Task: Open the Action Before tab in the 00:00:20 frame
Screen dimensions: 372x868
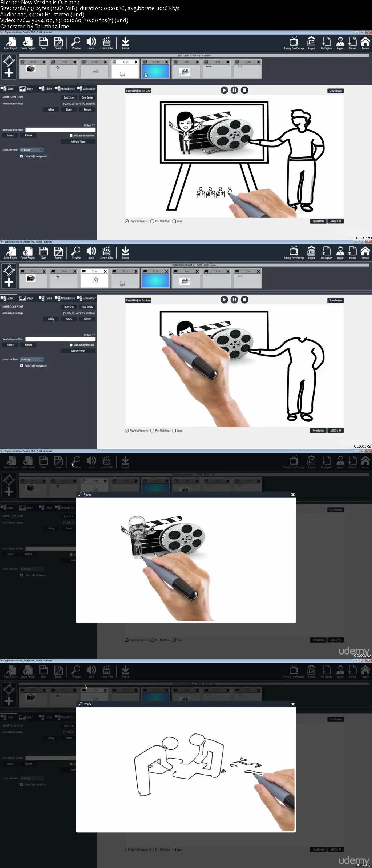Action: point(65,89)
